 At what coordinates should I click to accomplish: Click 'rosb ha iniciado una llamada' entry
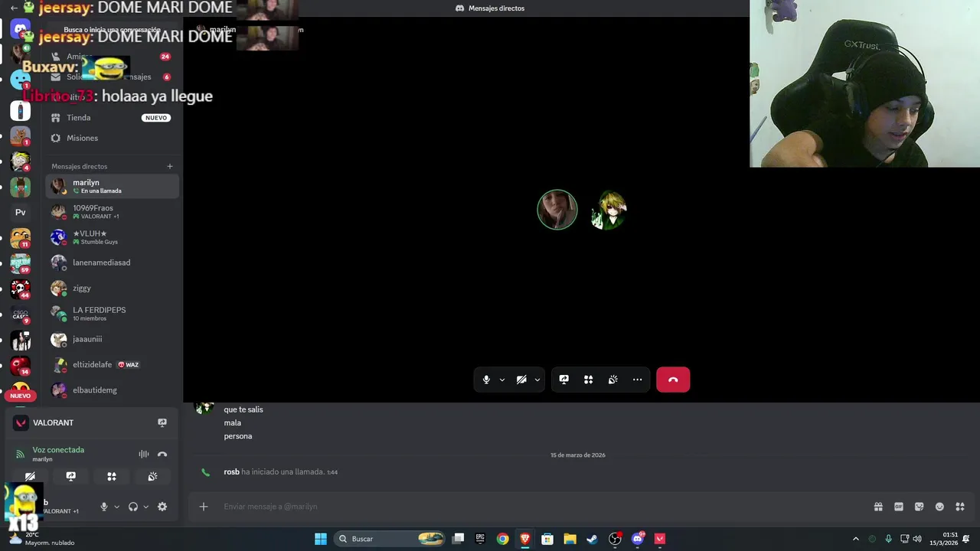pos(274,472)
